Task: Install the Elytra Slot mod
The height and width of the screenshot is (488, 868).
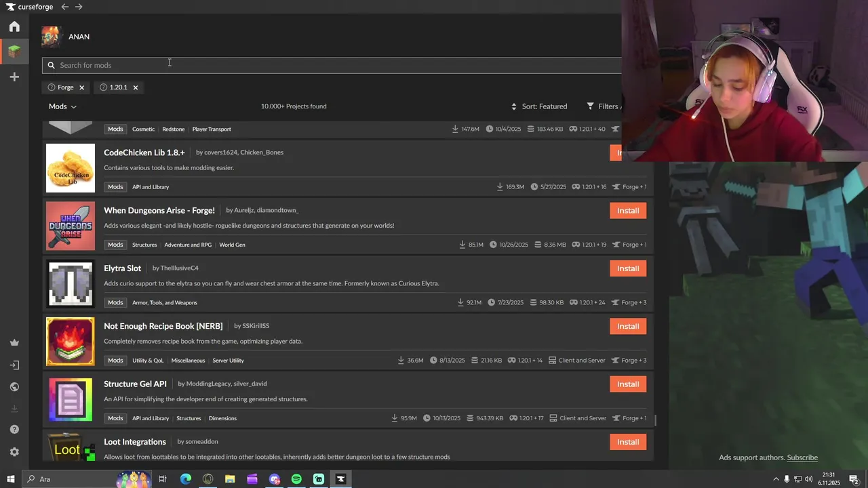Action: click(628, 268)
